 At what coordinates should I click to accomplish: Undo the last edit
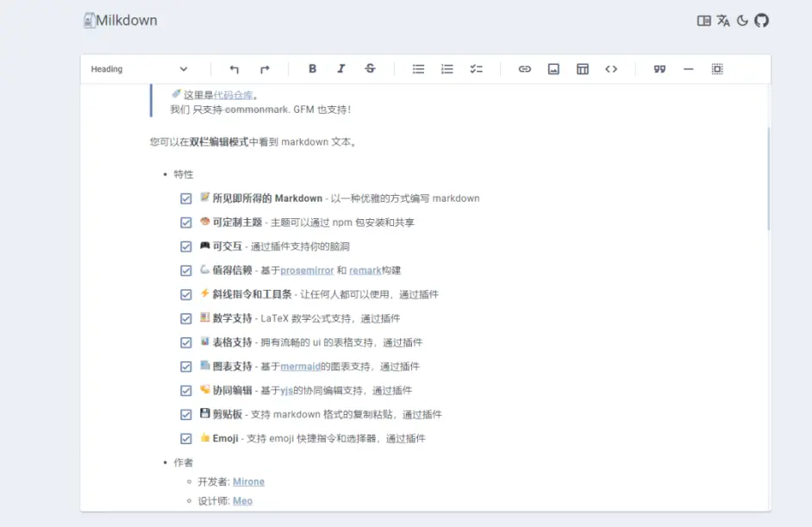pyautogui.click(x=234, y=69)
